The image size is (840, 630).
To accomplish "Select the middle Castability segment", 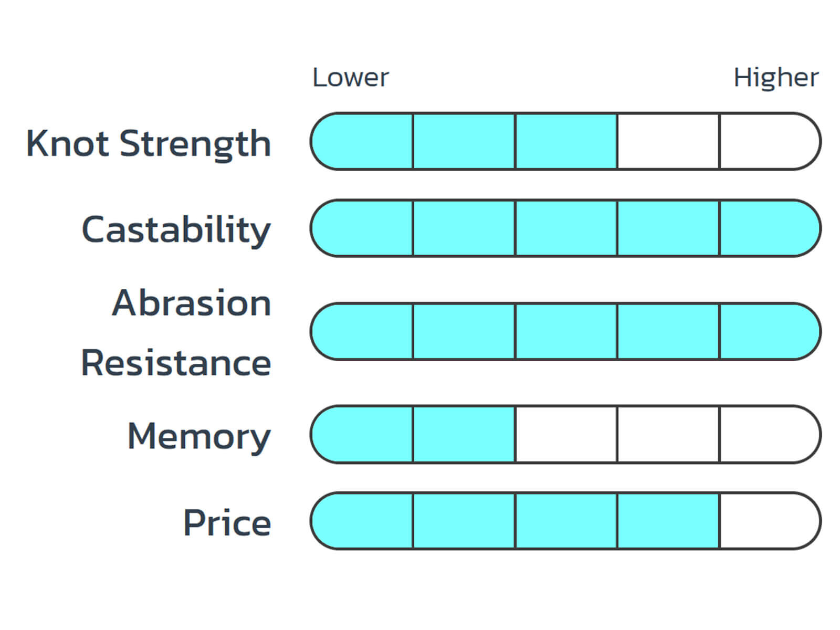I will click(566, 228).
